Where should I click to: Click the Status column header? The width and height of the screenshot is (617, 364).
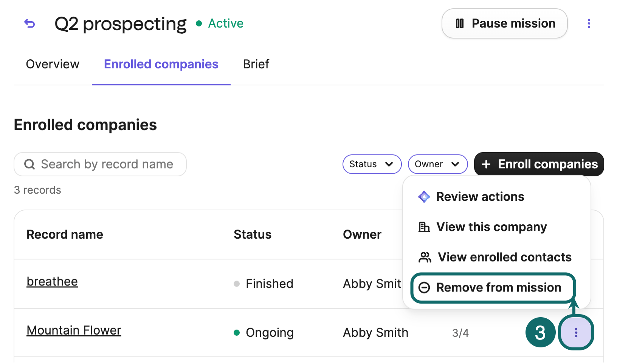[253, 234]
